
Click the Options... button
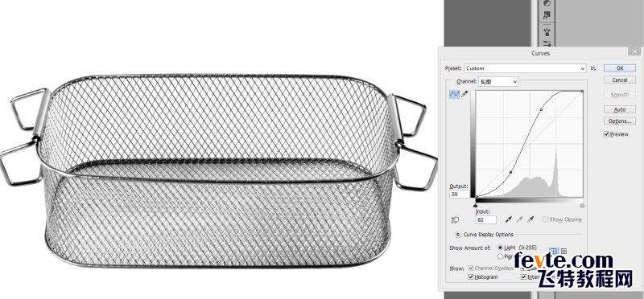point(619,121)
